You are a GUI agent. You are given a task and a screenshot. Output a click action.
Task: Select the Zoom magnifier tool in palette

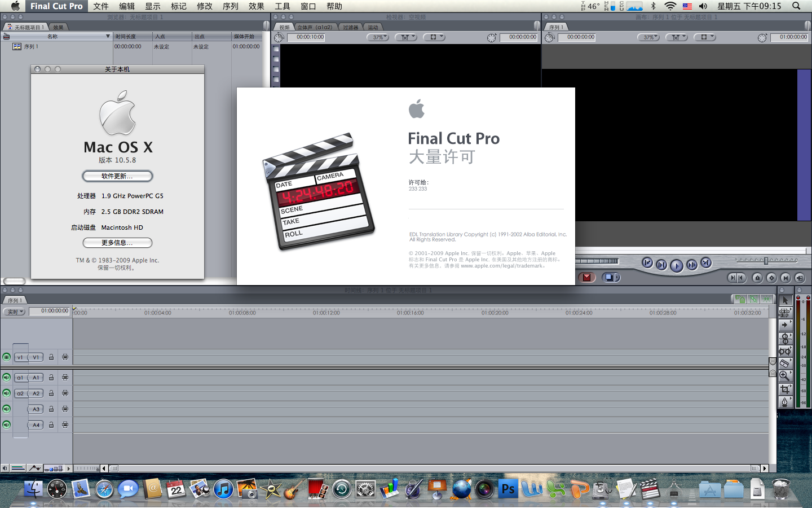tap(785, 376)
